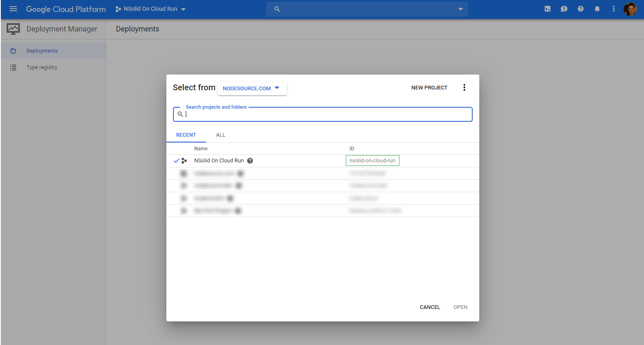This screenshot has height=345, width=644.
Task: Open the notifications bell
Action: [597, 9]
